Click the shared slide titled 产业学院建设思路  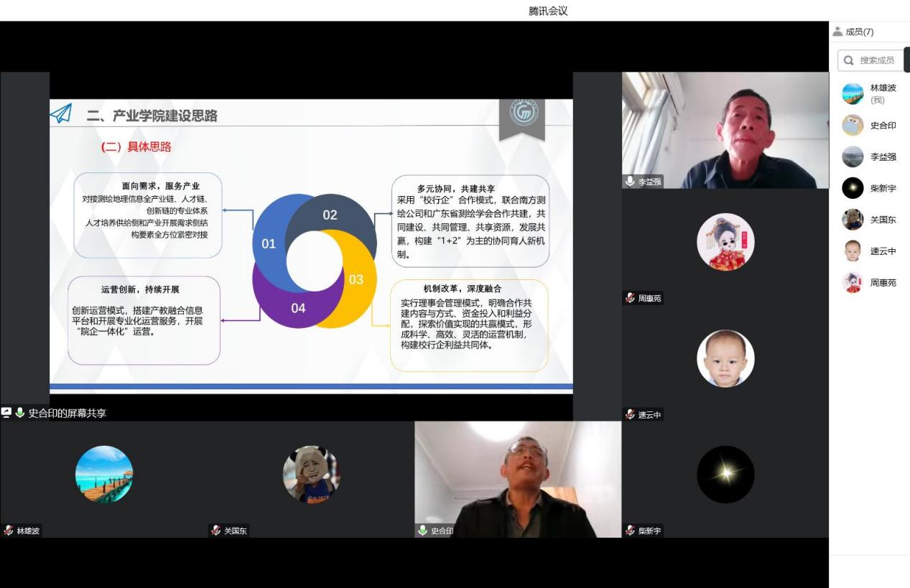[x=310, y=244]
